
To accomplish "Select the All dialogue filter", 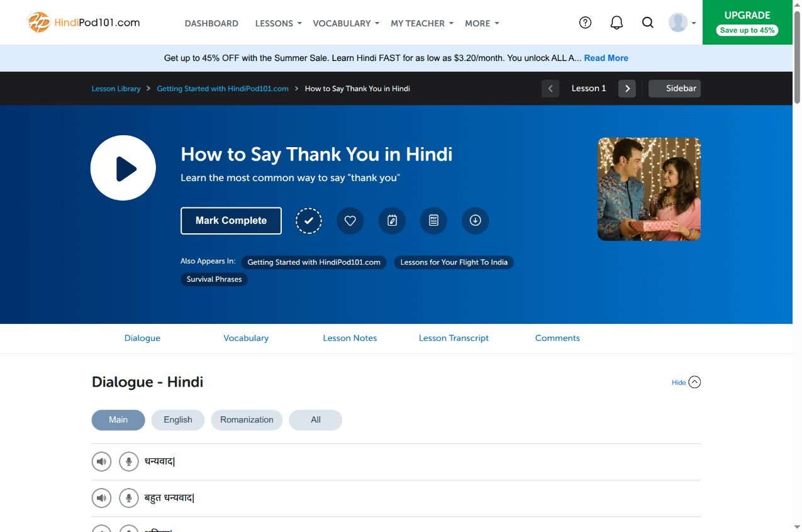I will coord(316,420).
